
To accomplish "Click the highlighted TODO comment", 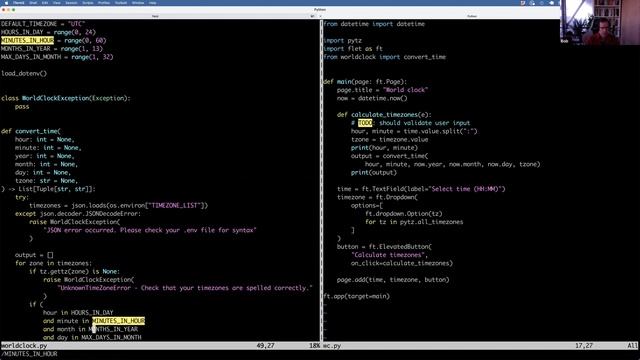I will (365, 123).
